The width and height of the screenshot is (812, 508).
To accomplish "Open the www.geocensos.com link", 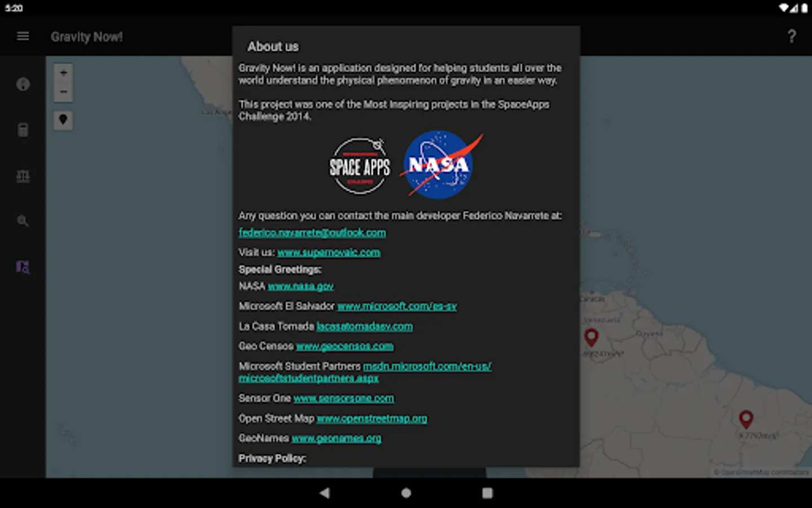I will coord(345,346).
